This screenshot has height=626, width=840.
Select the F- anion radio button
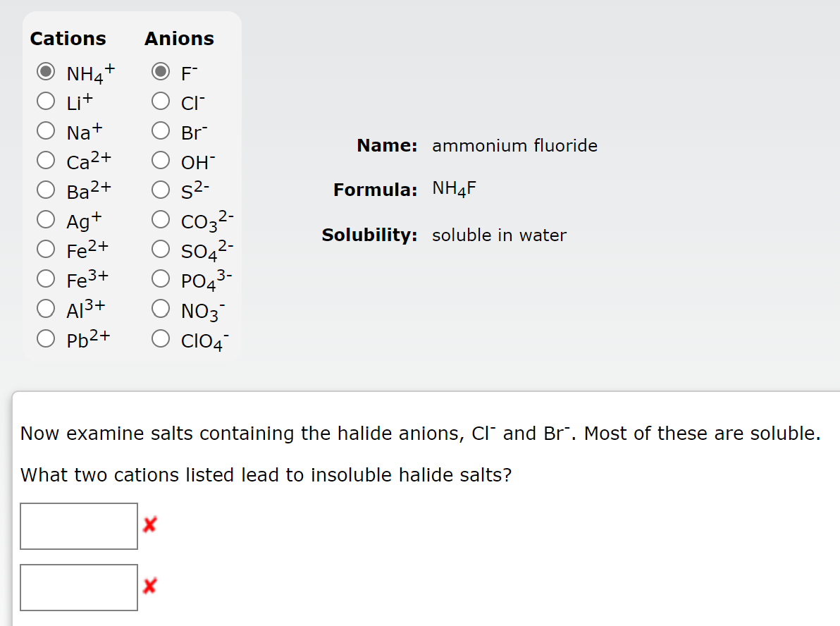point(161,71)
